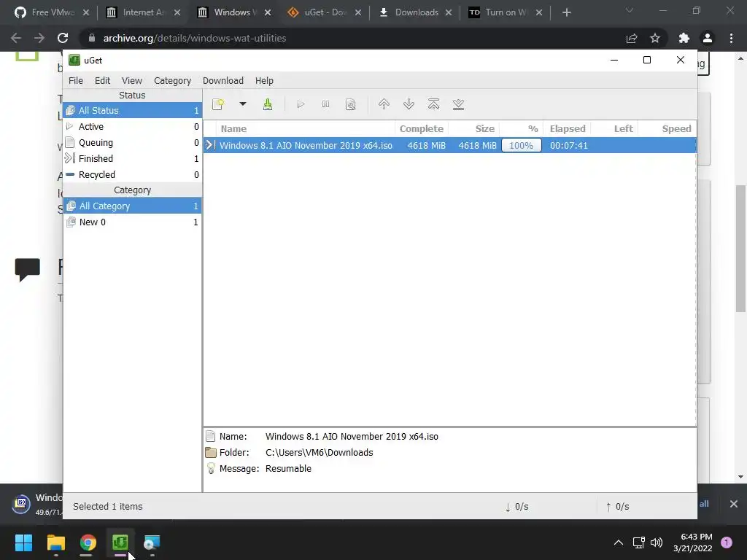Open the uGet Help menu
This screenshot has height=560, width=747.
point(264,80)
